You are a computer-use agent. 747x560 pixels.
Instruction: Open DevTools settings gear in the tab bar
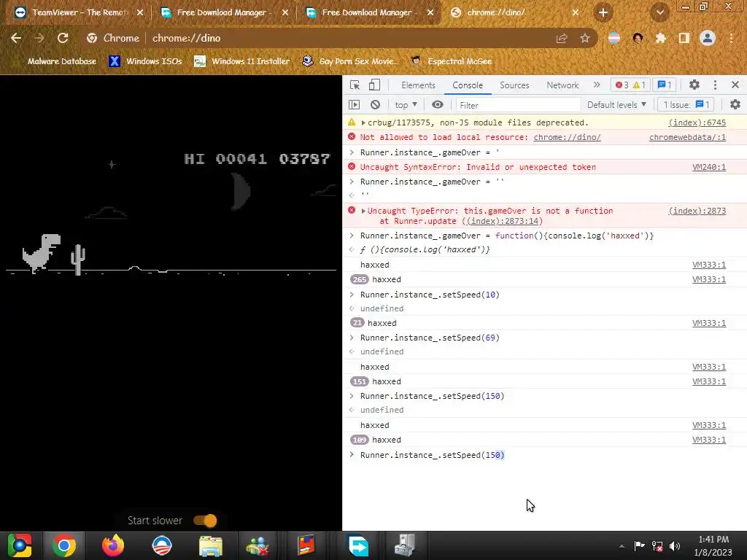pyautogui.click(x=694, y=85)
